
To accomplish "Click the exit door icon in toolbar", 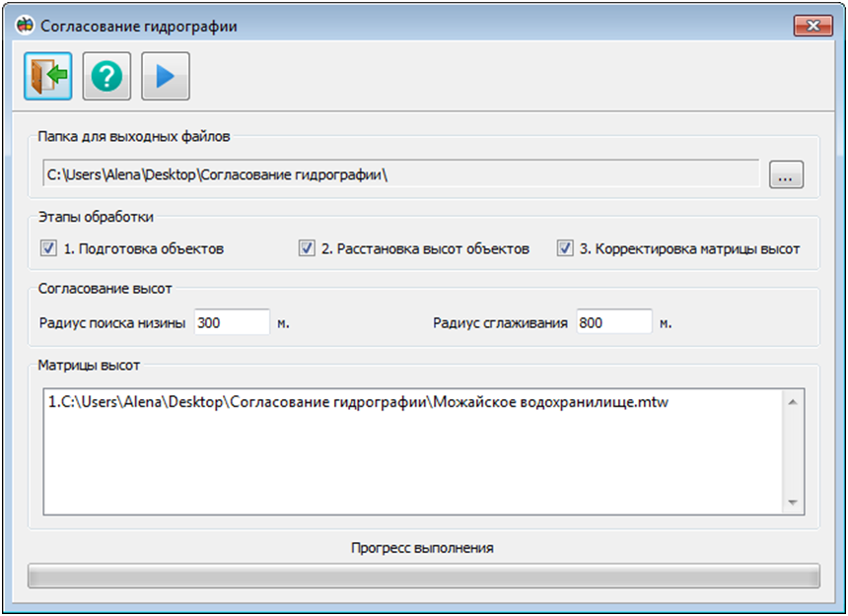I will [x=48, y=77].
